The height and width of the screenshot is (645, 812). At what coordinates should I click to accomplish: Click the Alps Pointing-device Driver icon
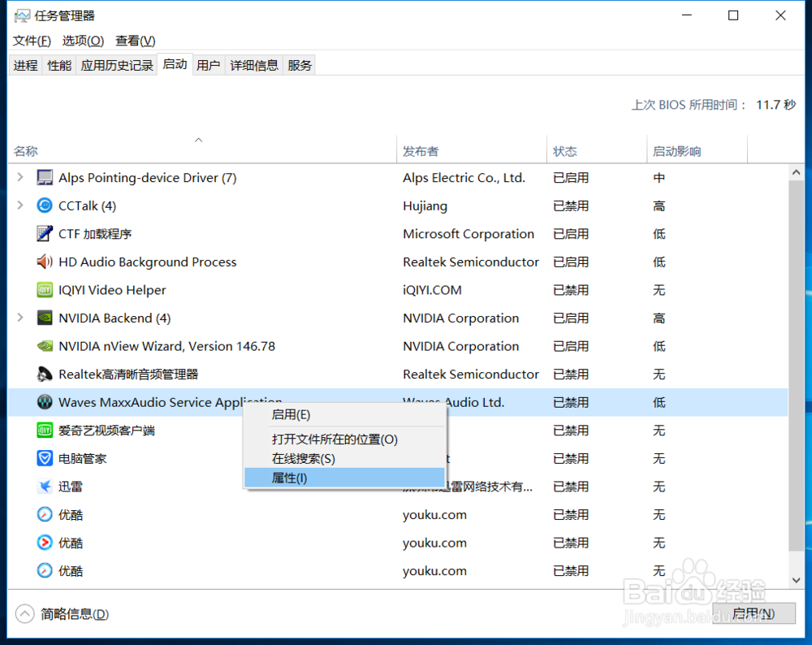click(x=45, y=178)
